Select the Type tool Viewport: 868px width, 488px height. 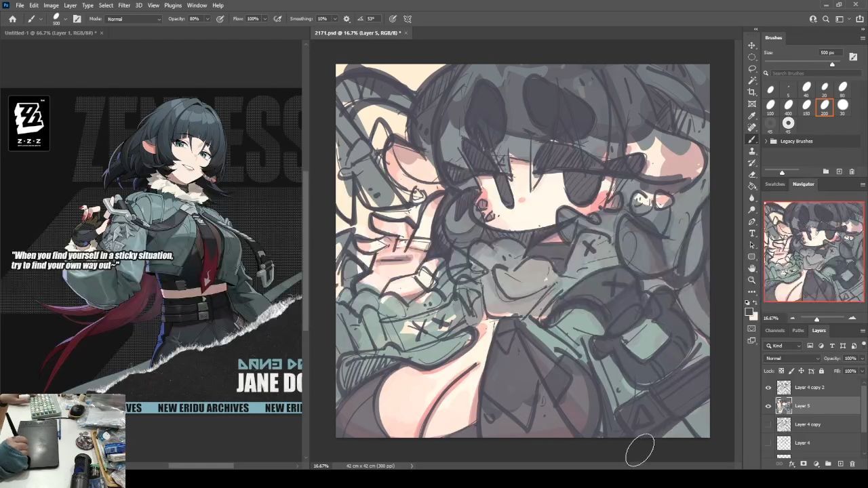coord(752,233)
